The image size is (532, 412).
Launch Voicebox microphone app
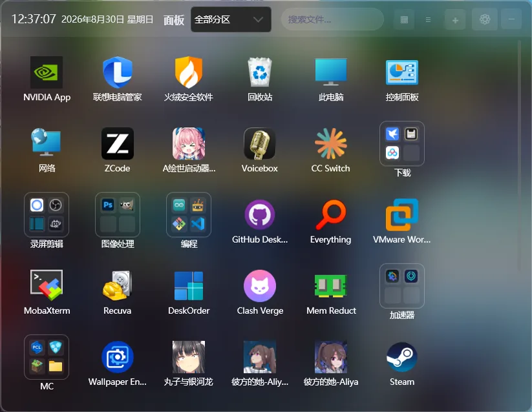coord(260,143)
